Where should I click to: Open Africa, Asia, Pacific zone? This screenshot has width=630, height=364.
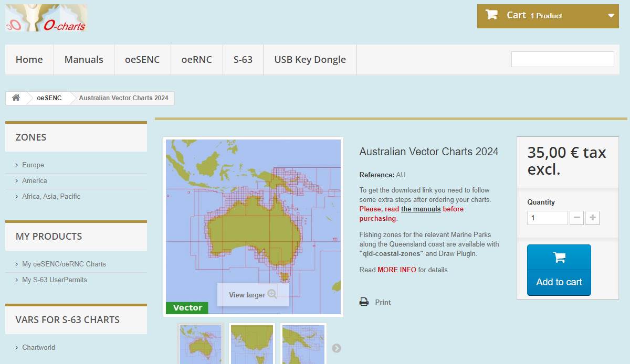[51, 197]
